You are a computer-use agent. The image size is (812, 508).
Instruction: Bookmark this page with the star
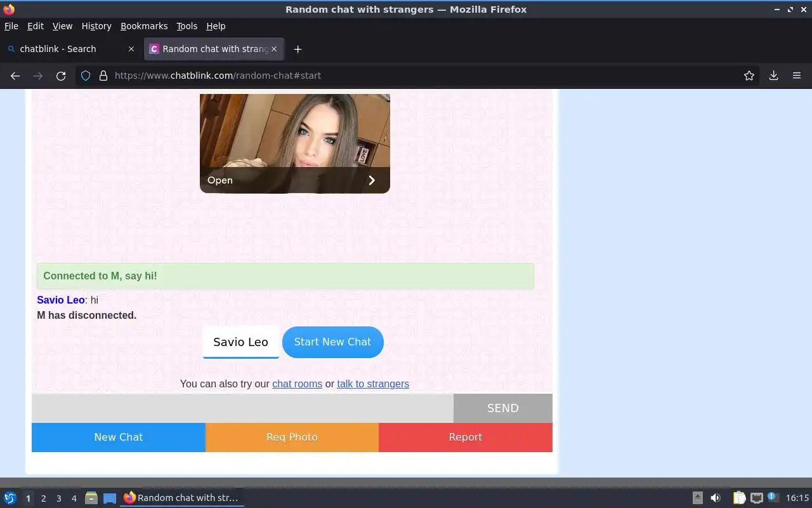(x=749, y=76)
